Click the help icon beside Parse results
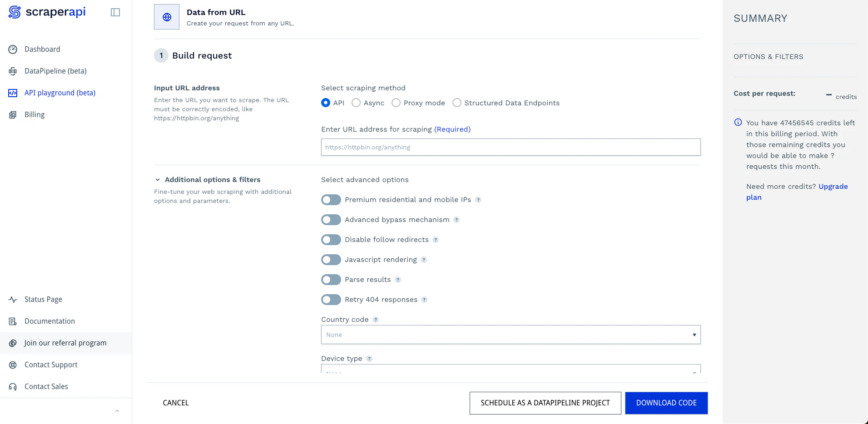The width and height of the screenshot is (868, 424). point(398,280)
